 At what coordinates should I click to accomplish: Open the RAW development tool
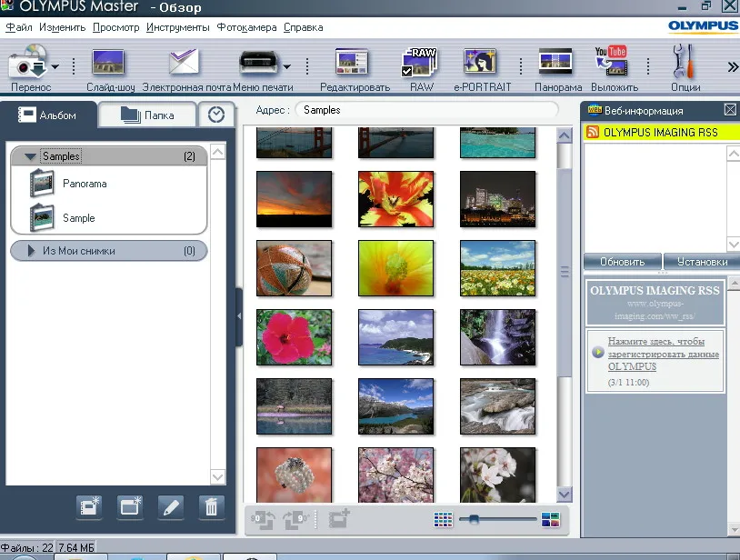pos(419,62)
